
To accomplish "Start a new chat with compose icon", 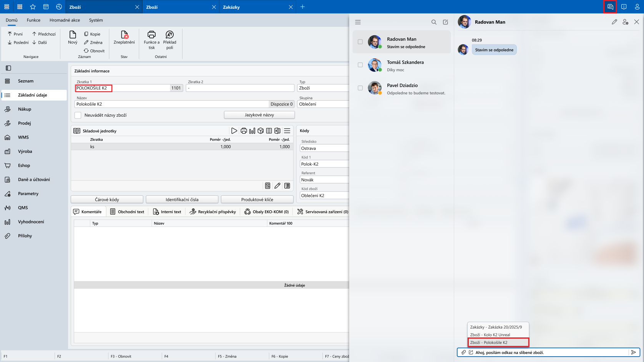I will (445, 22).
